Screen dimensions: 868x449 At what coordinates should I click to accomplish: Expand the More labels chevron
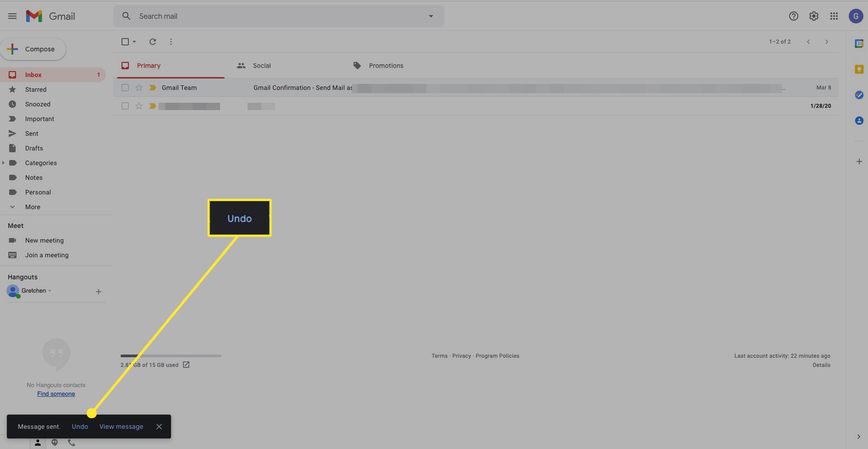[12, 207]
